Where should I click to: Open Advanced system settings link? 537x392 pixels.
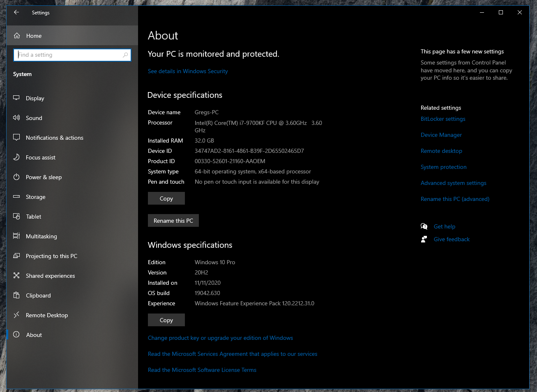(454, 183)
